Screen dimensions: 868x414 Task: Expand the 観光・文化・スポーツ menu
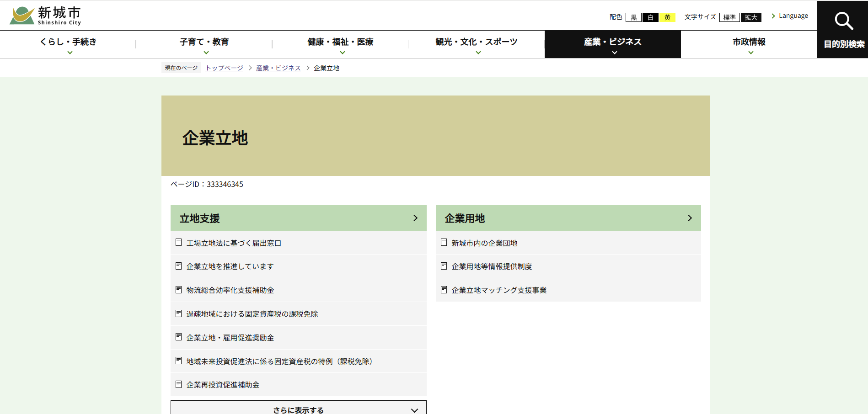click(x=477, y=44)
